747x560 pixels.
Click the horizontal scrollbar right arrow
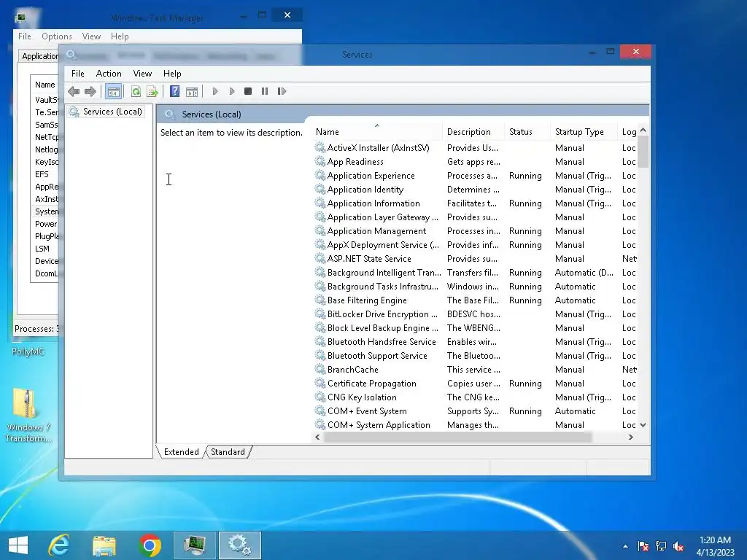631,437
